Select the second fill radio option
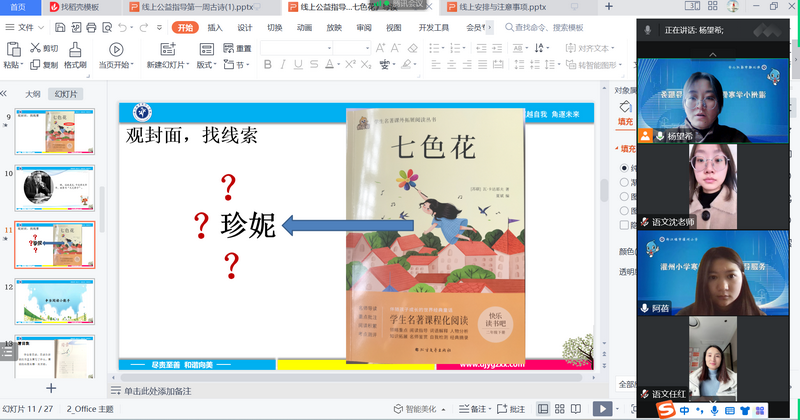Viewport: 800px width, 420px height. [625, 182]
